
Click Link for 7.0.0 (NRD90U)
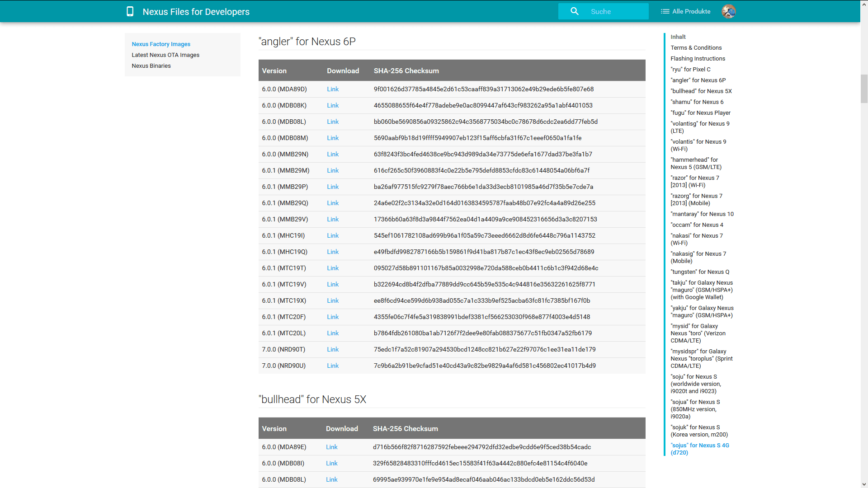coord(333,366)
